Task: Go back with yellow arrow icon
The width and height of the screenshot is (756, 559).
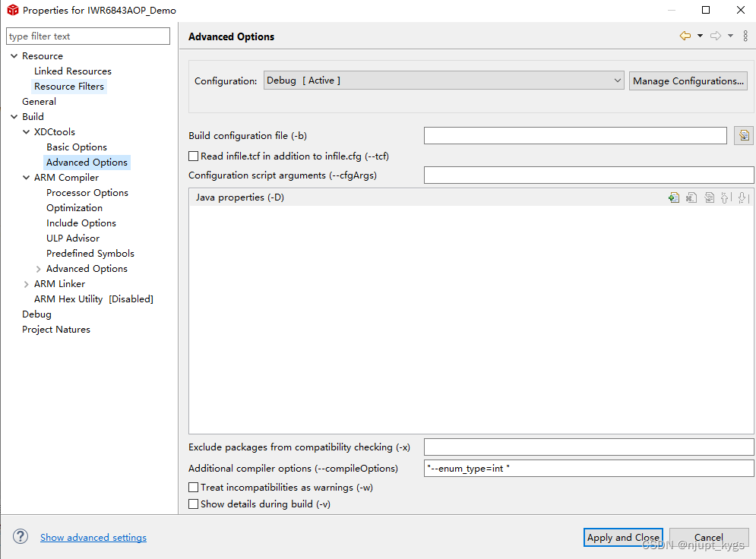Action: pyautogui.click(x=685, y=36)
